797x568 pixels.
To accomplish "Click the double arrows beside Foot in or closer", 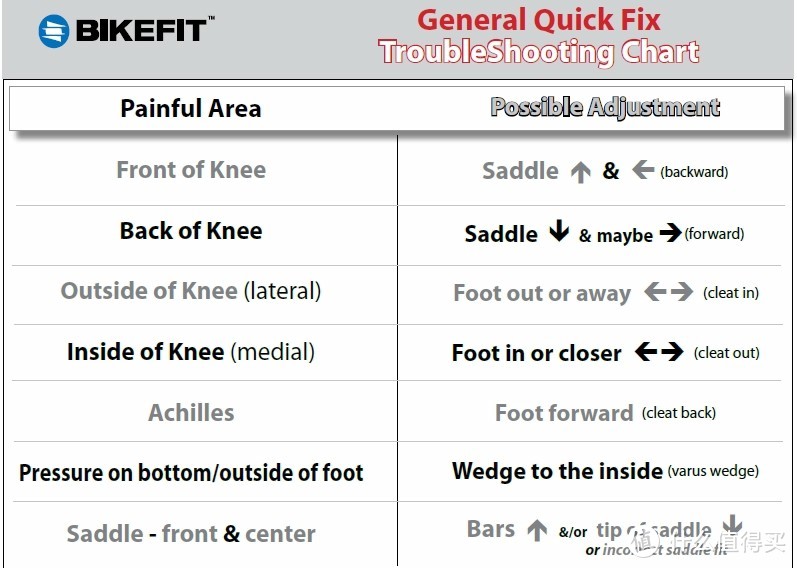I will (659, 352).
